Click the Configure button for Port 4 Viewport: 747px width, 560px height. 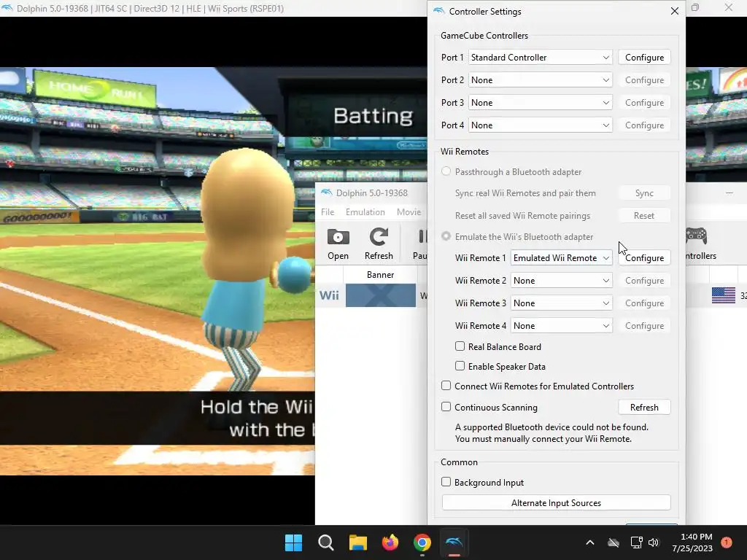pos(644,125)
